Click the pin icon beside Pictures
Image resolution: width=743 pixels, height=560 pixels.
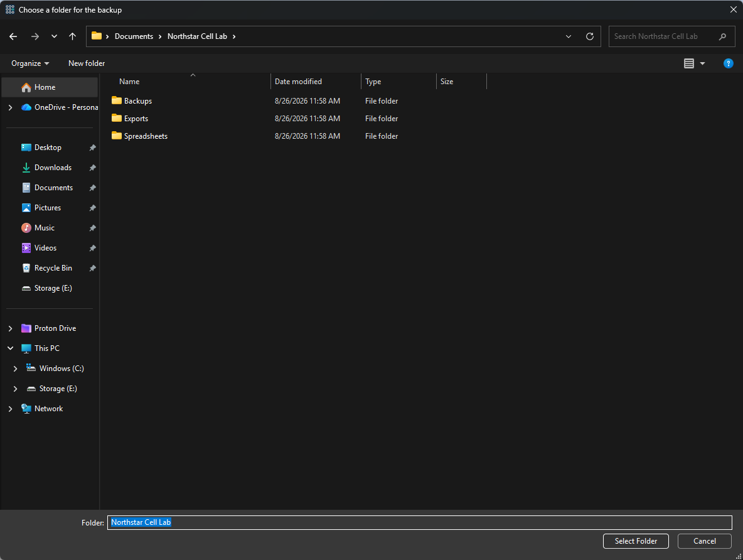pos(93,208)
